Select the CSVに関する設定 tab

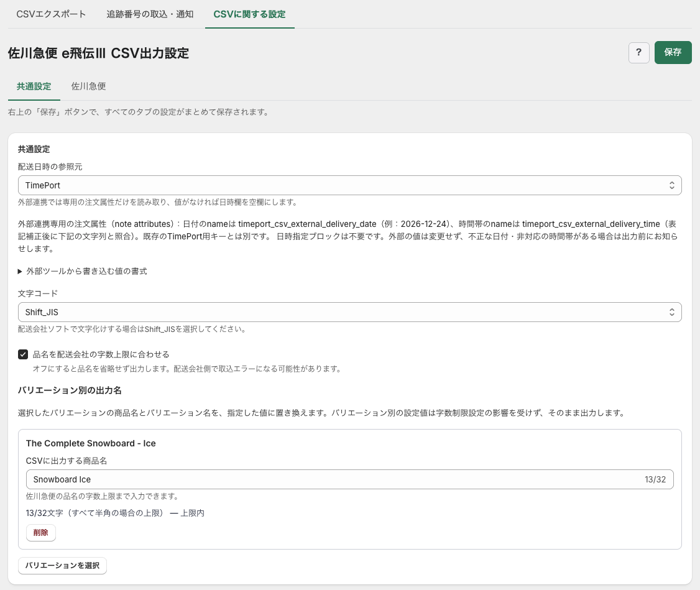(x=249, y=14)
